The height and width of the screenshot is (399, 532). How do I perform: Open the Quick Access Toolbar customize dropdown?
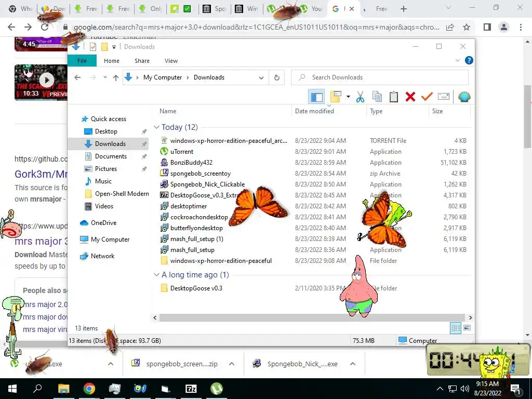114,47
